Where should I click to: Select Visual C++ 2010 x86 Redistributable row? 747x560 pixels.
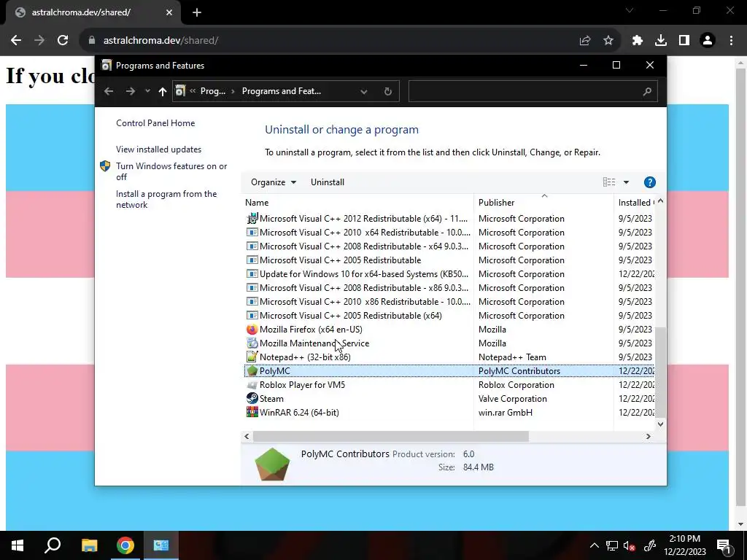(x=449, y=302)
